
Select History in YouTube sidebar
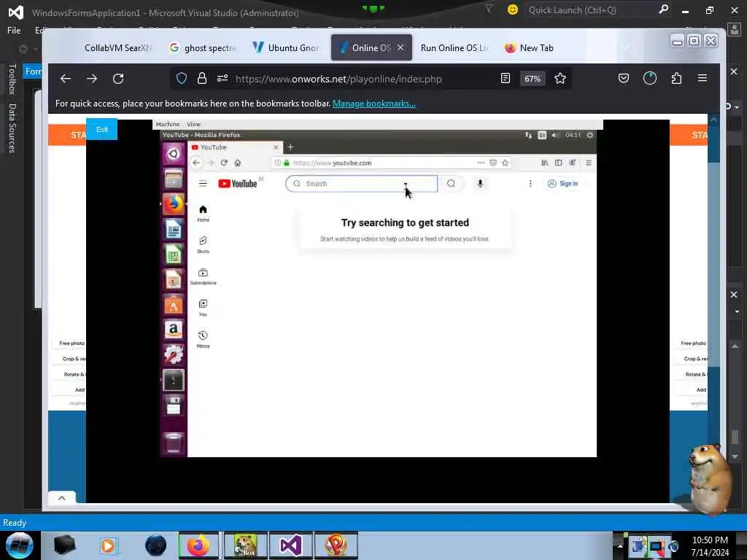(x=203, y=340)
